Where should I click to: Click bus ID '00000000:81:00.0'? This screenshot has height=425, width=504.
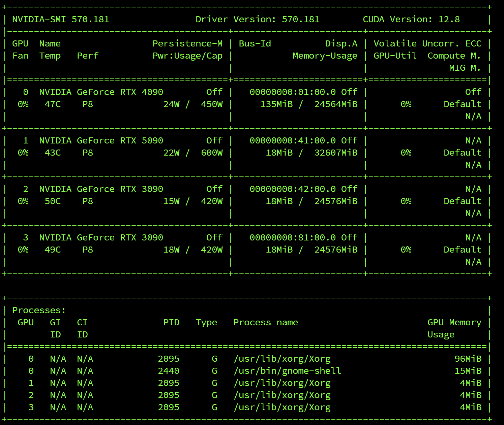click(293, 237)
